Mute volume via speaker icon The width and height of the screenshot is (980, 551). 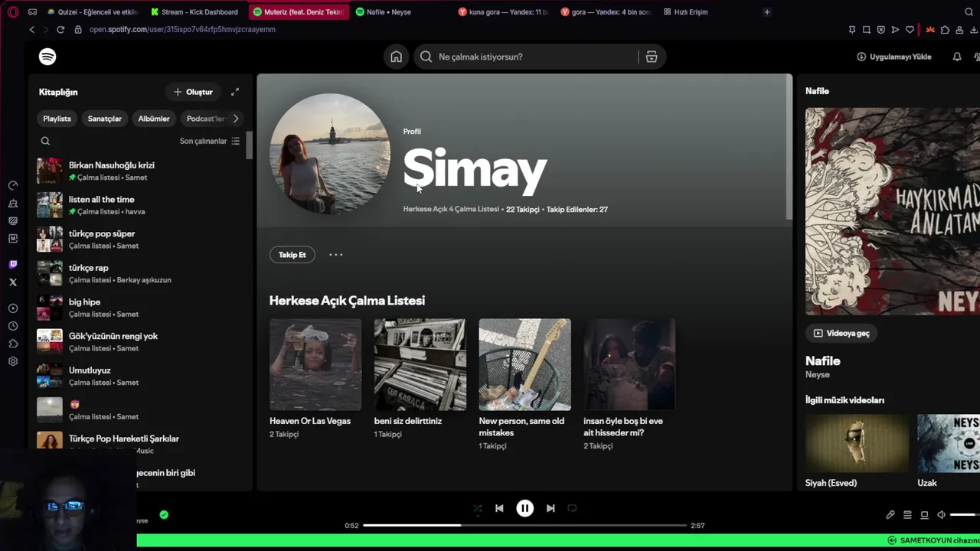[941, 515]
